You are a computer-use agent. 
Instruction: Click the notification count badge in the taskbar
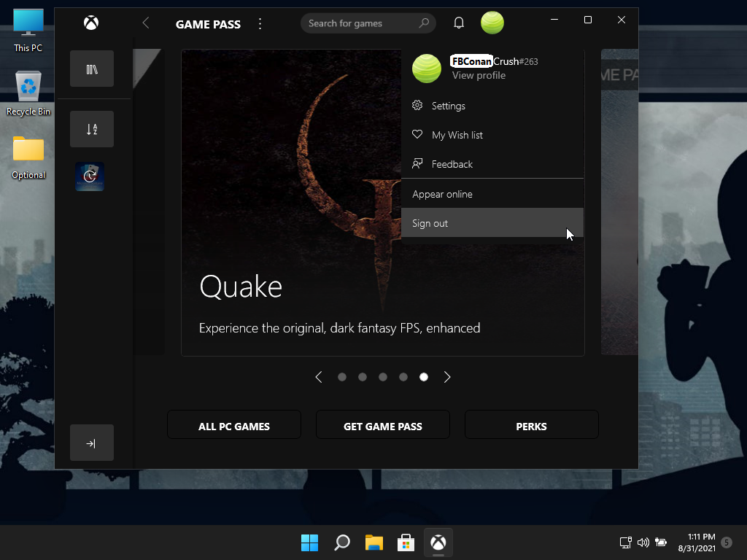(x=727, y=542)
